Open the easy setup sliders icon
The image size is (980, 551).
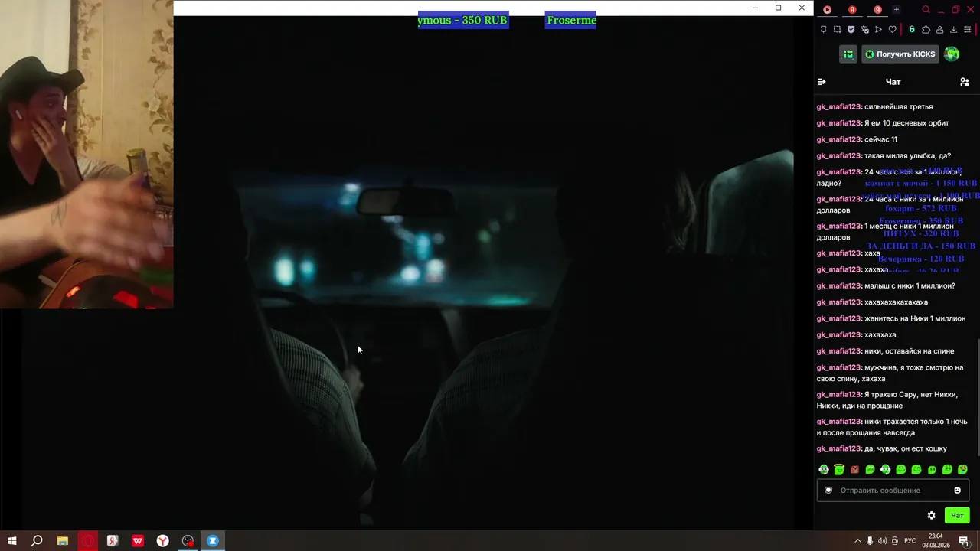(x=967, y=30)
